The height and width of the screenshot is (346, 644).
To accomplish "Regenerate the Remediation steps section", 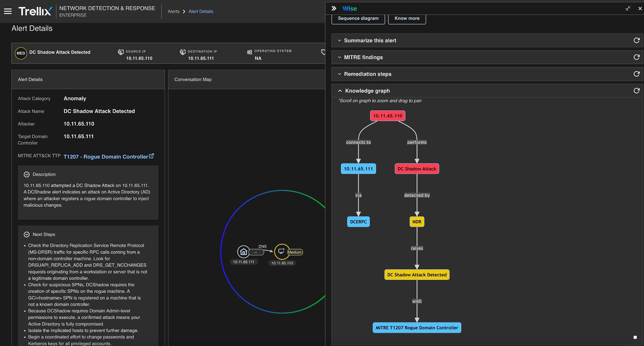I will pos(636,74).
